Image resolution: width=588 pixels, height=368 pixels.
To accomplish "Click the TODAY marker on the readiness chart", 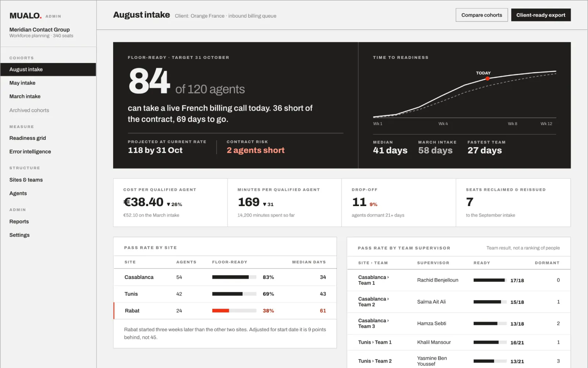I will coord(488,78).
